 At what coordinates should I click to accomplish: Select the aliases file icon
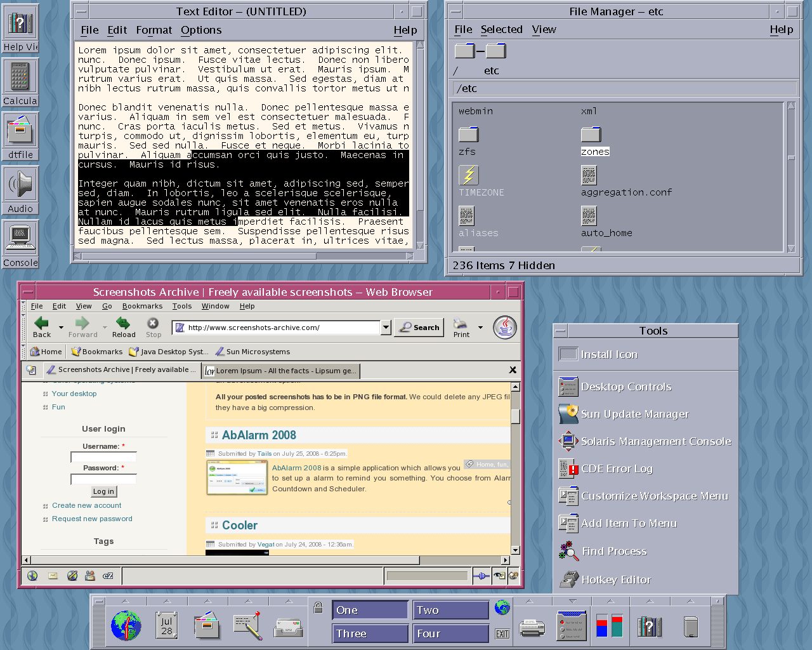click(466, 216)
